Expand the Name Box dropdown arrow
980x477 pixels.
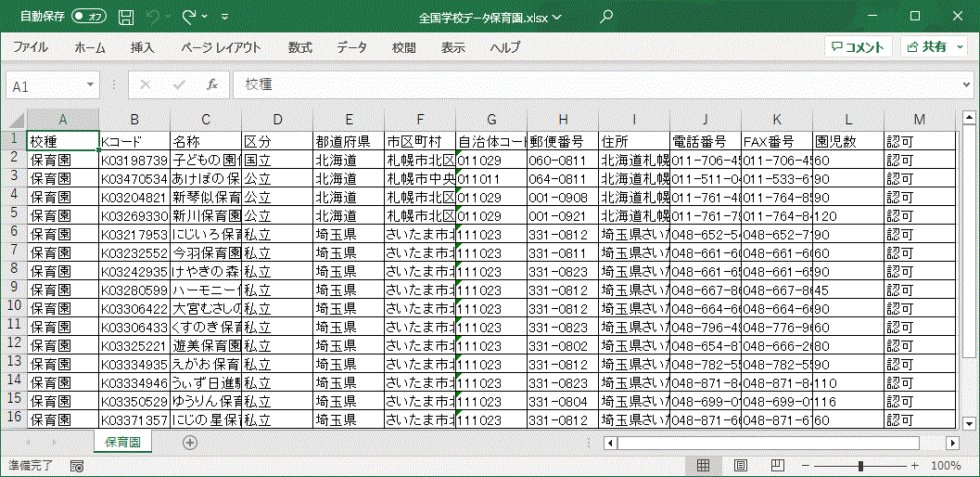[90, 84]
